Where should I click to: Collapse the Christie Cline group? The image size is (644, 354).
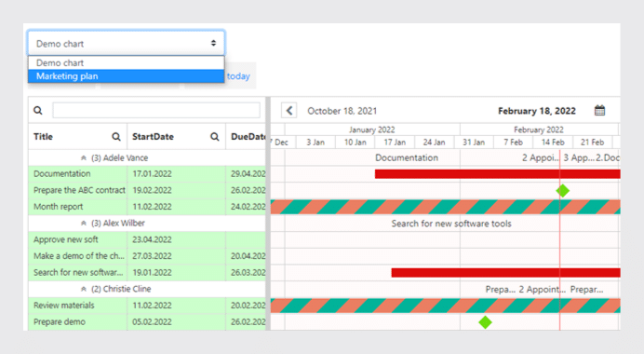click(x=84, y=289)
